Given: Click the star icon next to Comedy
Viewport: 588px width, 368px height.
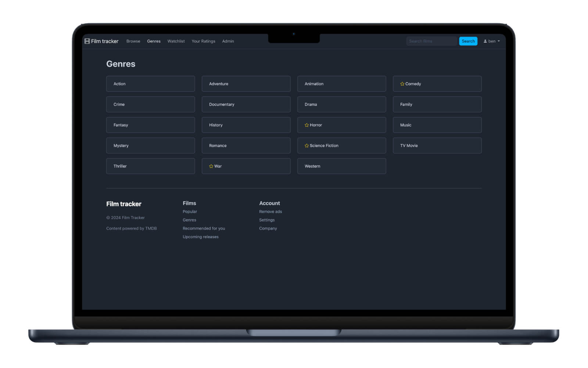Looking at the screenshot, I should click(x=402, y=84).
